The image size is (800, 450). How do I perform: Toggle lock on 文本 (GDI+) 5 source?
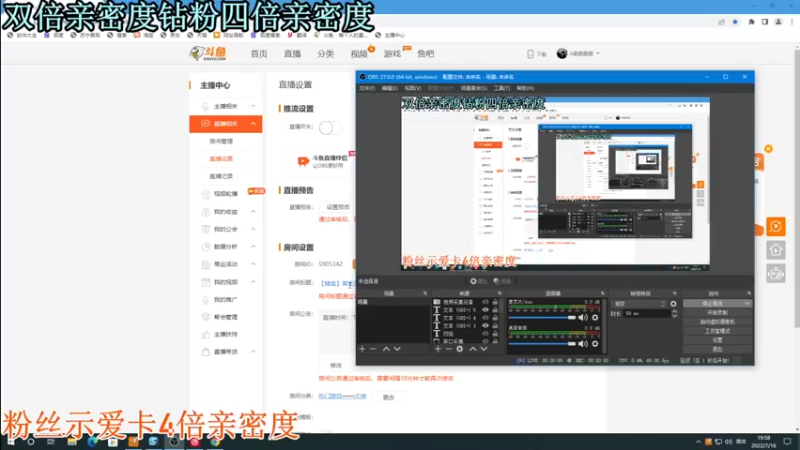click(495, 310)
